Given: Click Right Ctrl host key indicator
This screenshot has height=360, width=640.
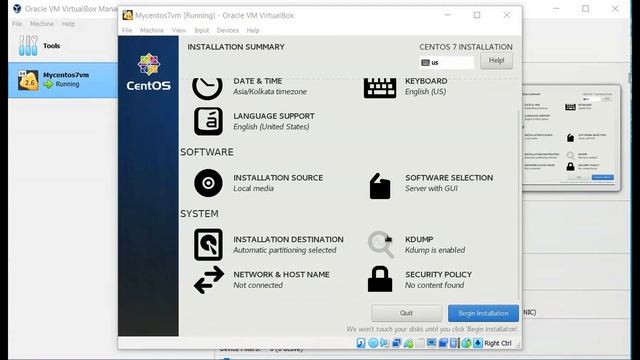Looking at the screenshot, I should pos(498,343).
